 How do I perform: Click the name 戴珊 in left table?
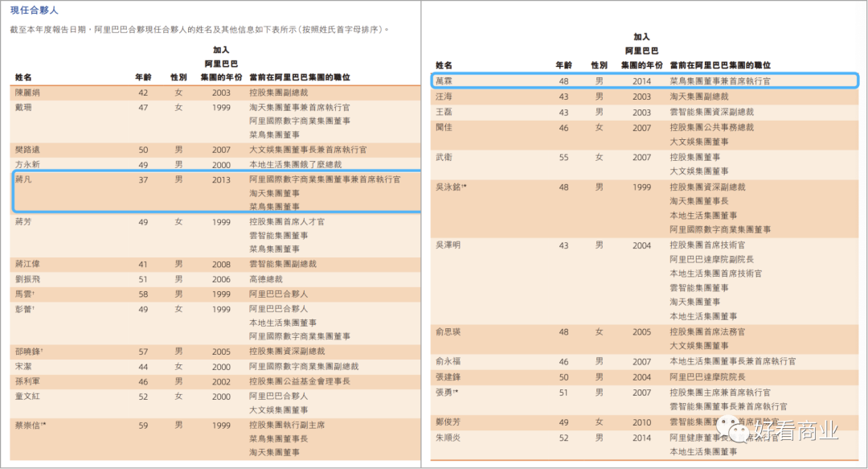tap(23, 107)
